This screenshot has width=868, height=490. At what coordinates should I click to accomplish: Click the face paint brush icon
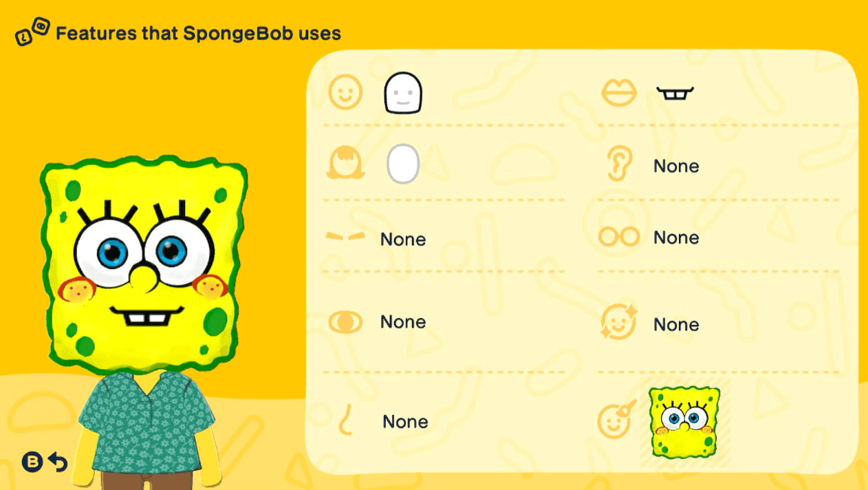click(617, 420)
